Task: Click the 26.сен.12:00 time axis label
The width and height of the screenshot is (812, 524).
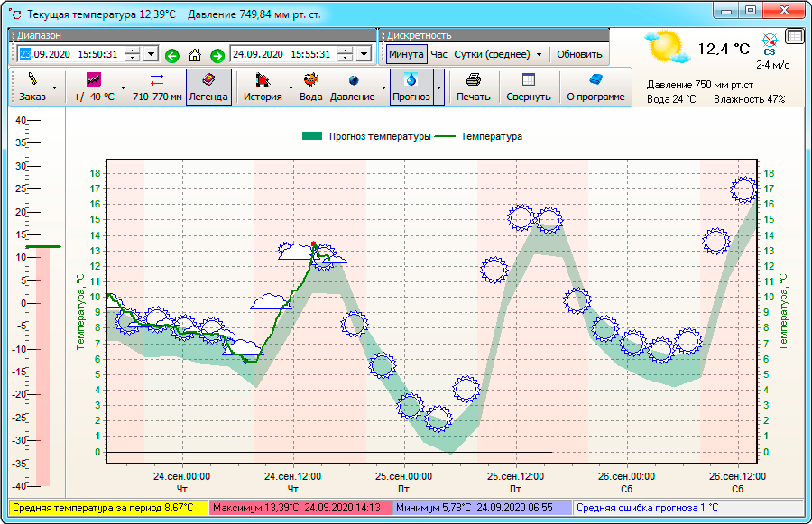Action: tap(737, 476)
